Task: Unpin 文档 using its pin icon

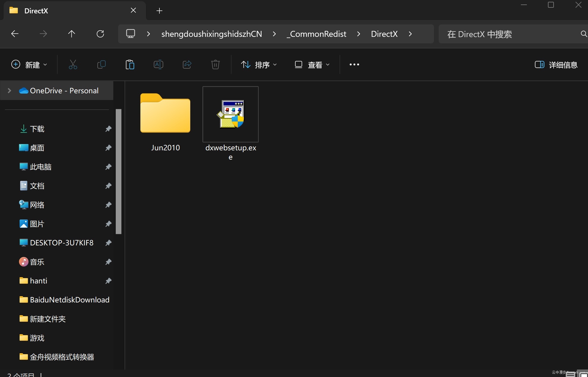Action: tap(108, 186)
